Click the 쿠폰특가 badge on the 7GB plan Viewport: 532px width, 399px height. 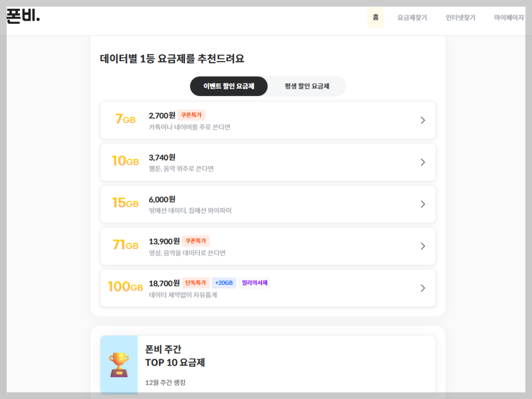pos(191,115)
